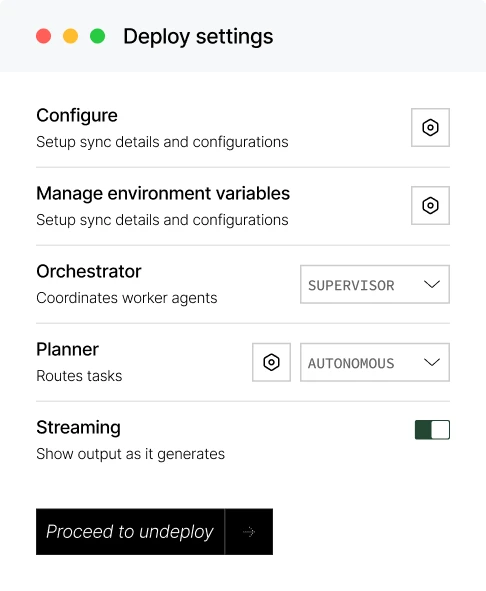Click the Orchestrator heading
This screenshot has height=591, width=486.
click(89, 271)
